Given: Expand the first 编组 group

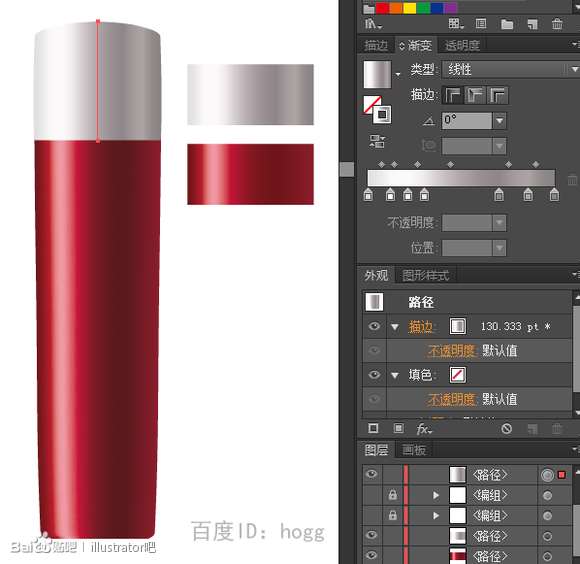Looking at the screenshot, I should [436, 495].
